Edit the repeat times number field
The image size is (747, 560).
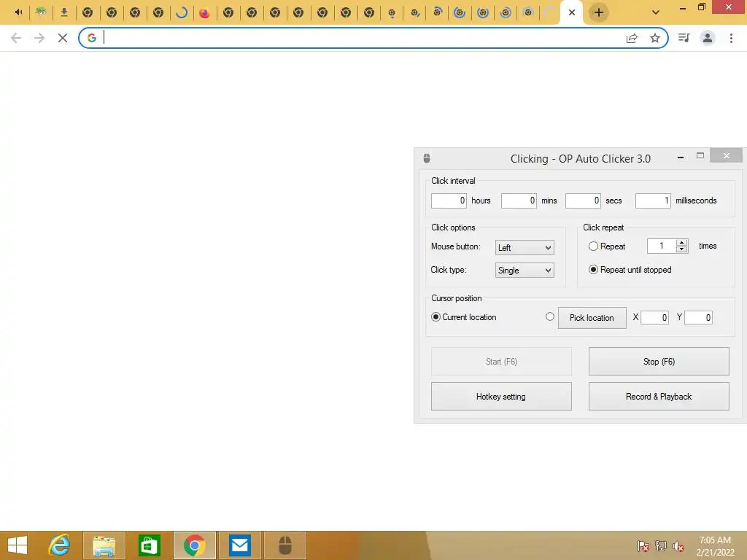pyautogui.click(x=661, y=246)
